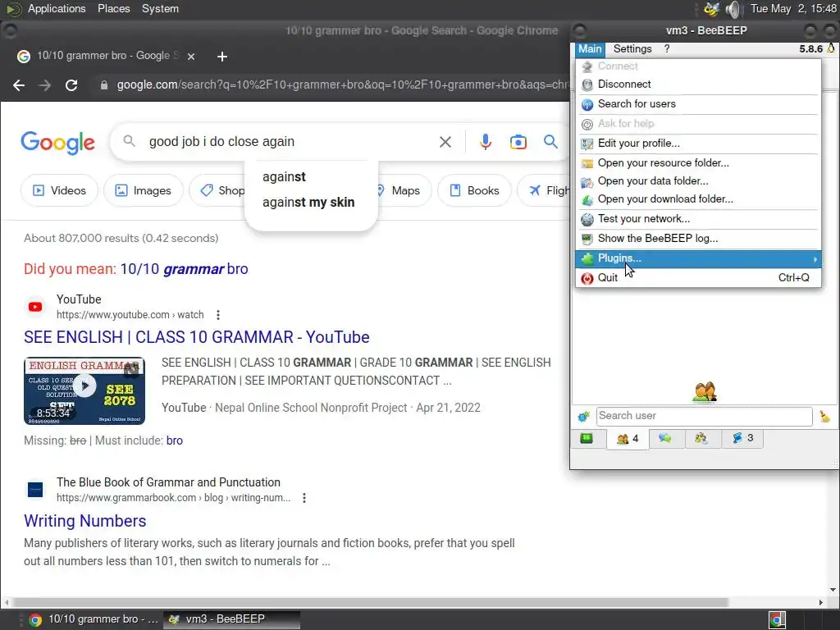This screenshot has height=630, width=840.
Task: Open the chat bubbles tab
Action: click(665, 439)
